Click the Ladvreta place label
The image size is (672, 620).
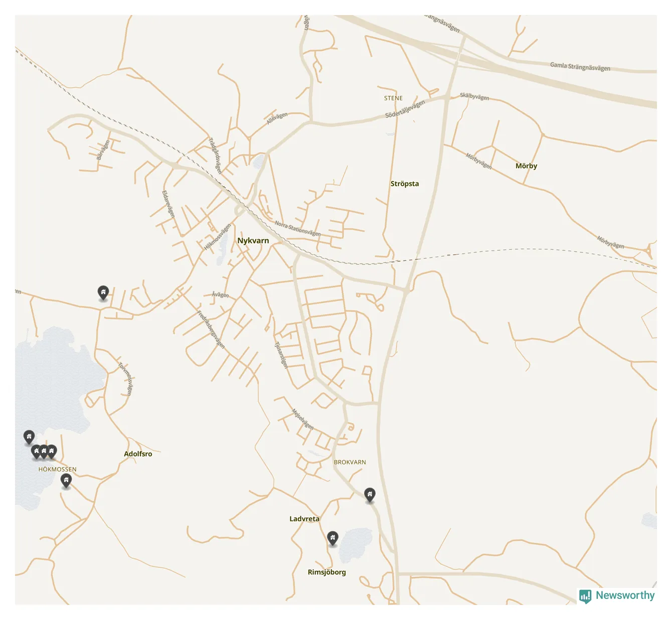304,519
